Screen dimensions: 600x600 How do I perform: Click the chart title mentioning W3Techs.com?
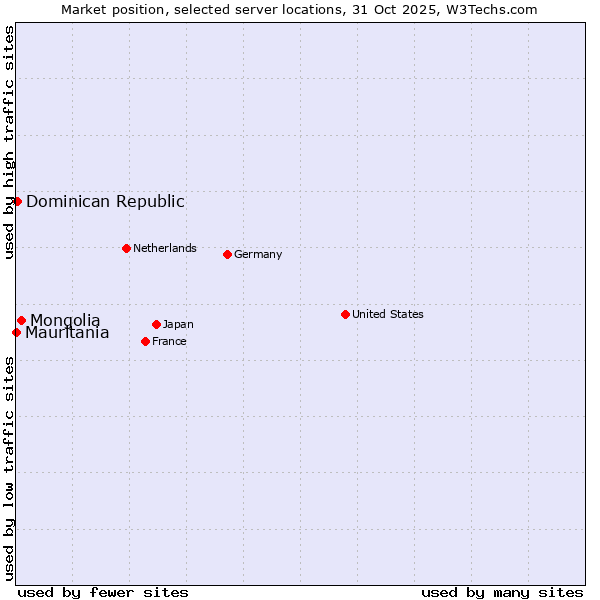pos(299,10)
